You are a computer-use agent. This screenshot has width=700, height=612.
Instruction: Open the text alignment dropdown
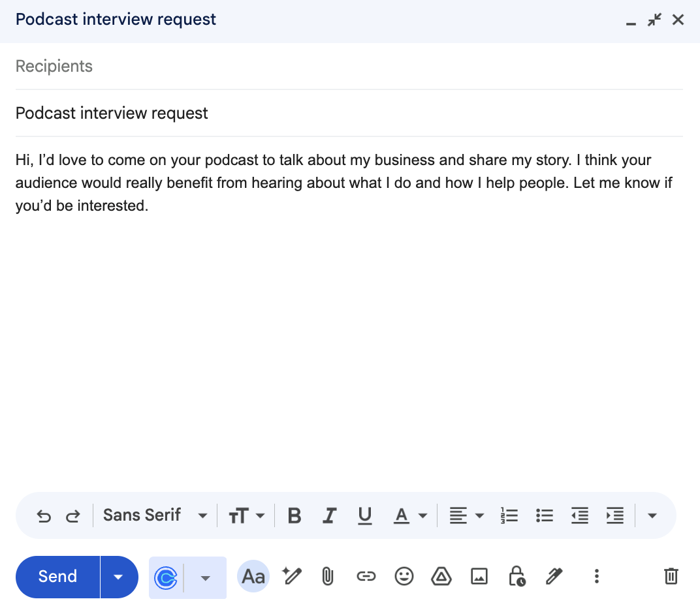coord(466,516)
